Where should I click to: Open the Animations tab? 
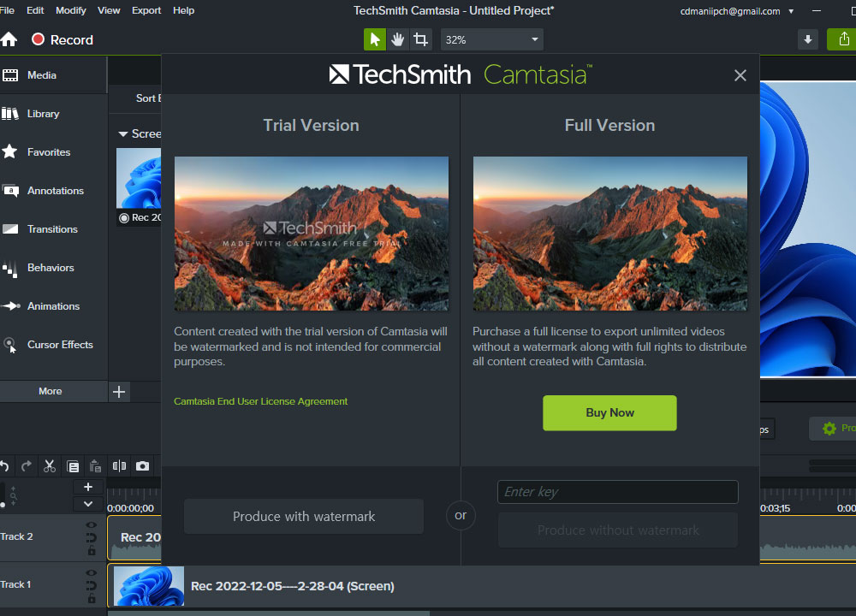click(x=53, y=306)
